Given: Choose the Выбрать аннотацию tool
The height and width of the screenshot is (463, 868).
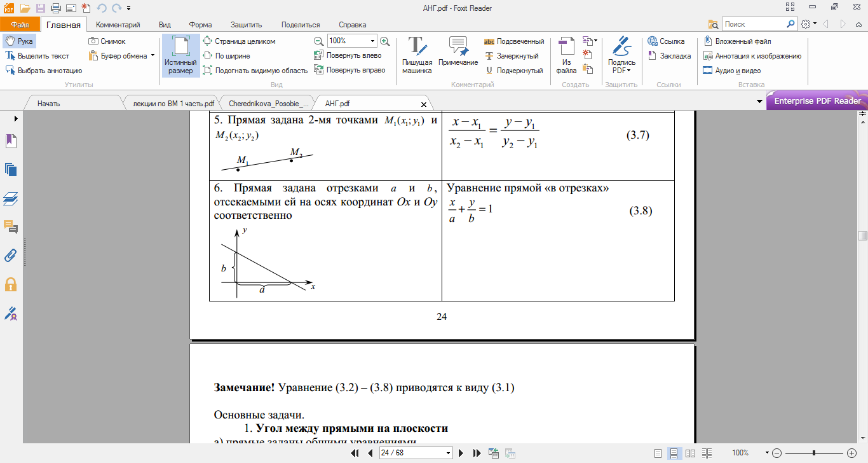Looking at the screenshot, I should (44, 71).
